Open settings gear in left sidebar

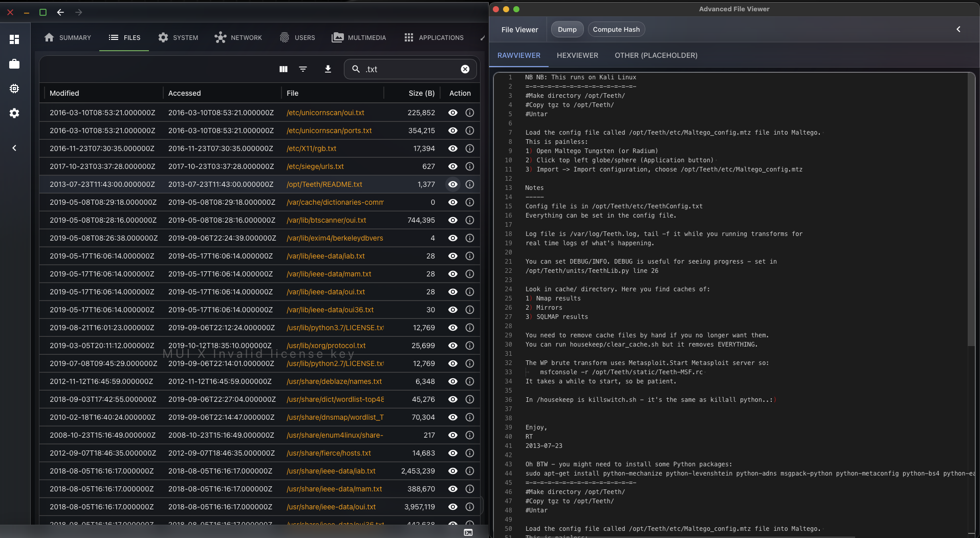point(14,113)
